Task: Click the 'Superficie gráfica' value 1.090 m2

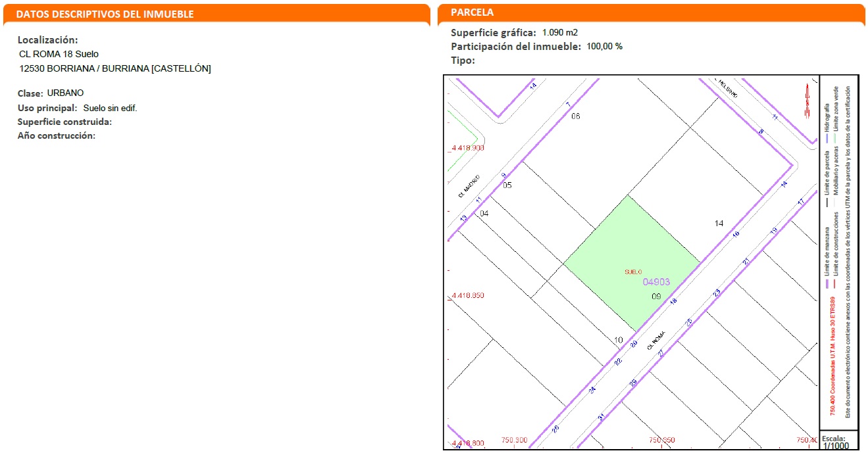Action: (560, 33)
